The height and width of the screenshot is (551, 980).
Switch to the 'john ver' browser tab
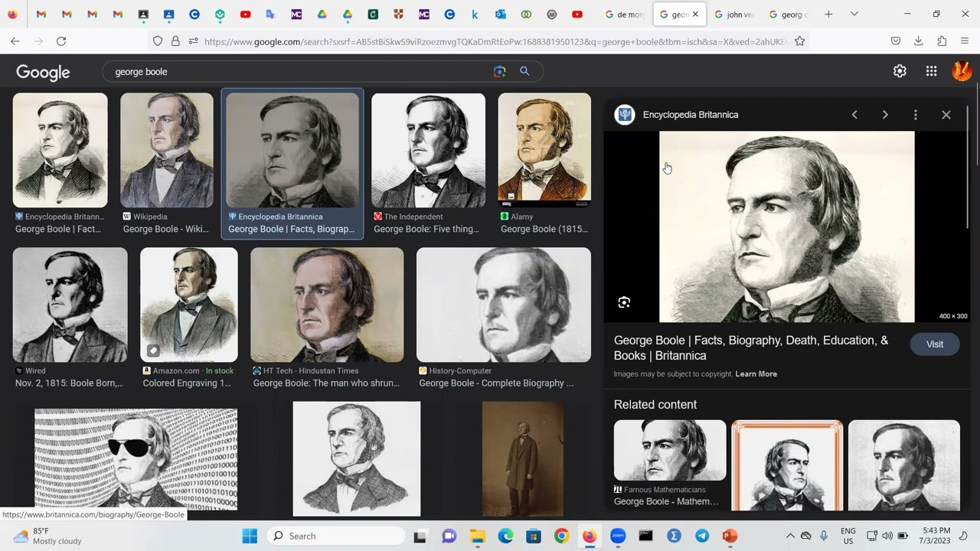coord(733,15)
